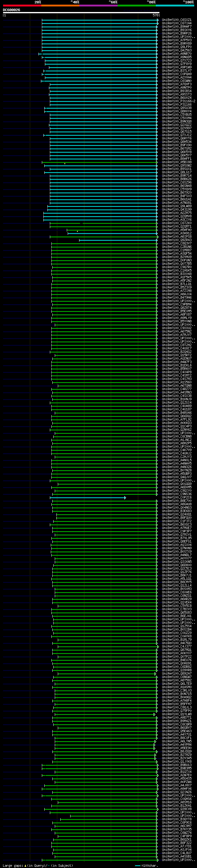Click the label UniRef100_Q9ZR43
Image resolution: width=197 pixels, height=868 pixels.
(176, 240)
